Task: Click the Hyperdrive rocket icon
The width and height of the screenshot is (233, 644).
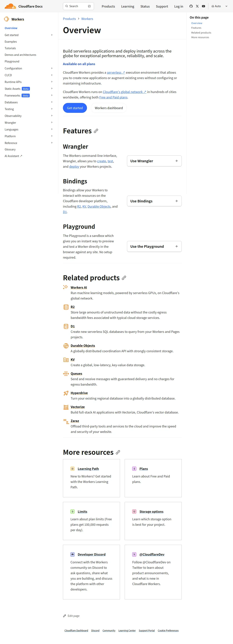Action: coord(66,393)
